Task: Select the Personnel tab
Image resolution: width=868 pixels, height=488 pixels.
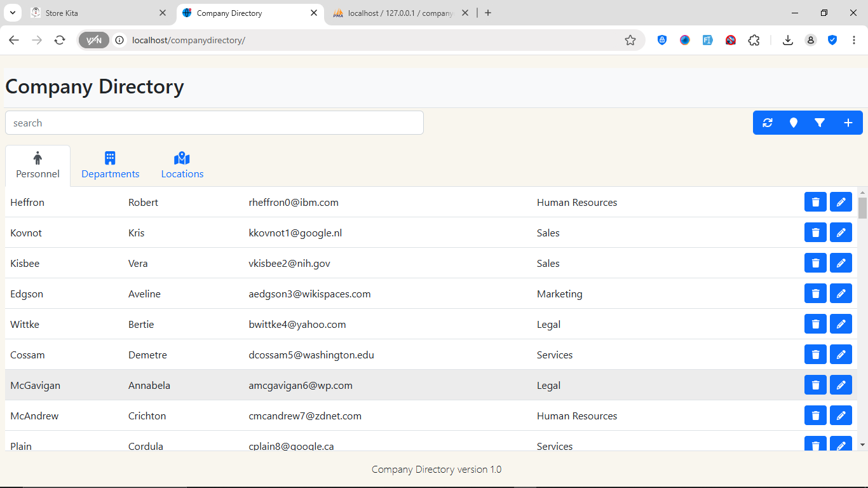Action: point(37,166)
